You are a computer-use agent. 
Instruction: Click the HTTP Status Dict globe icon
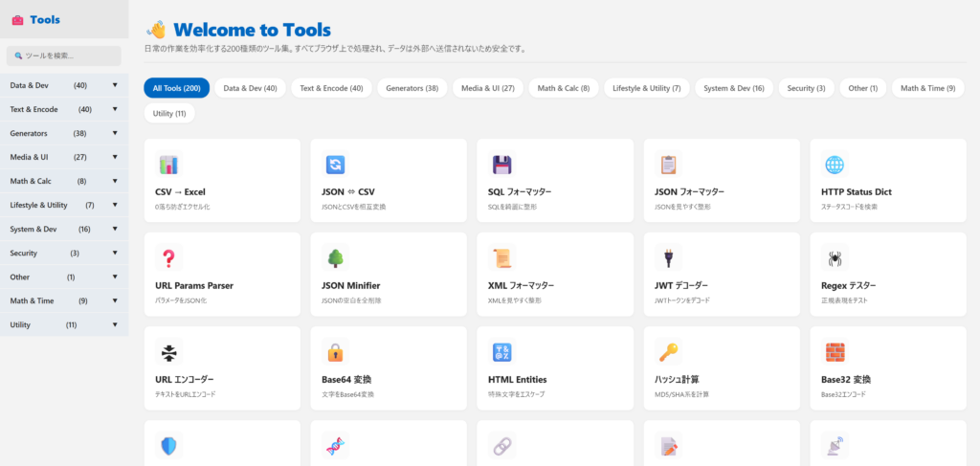(835, 165)
